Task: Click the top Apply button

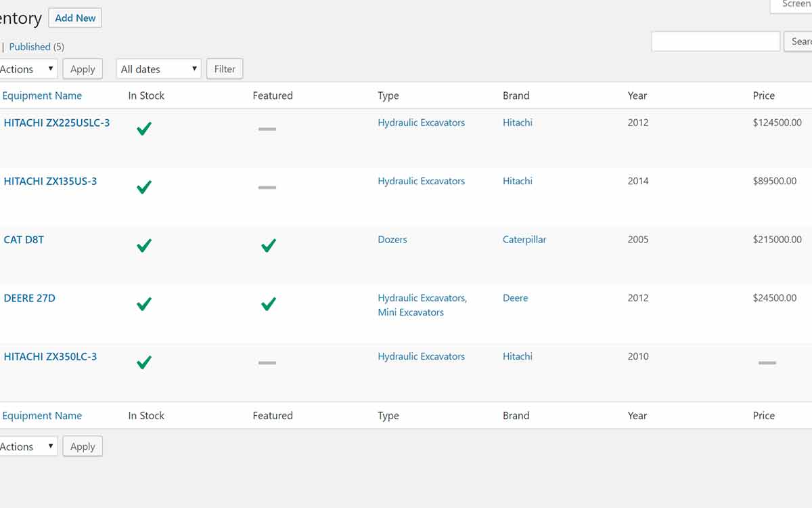Action: [83, 69]
